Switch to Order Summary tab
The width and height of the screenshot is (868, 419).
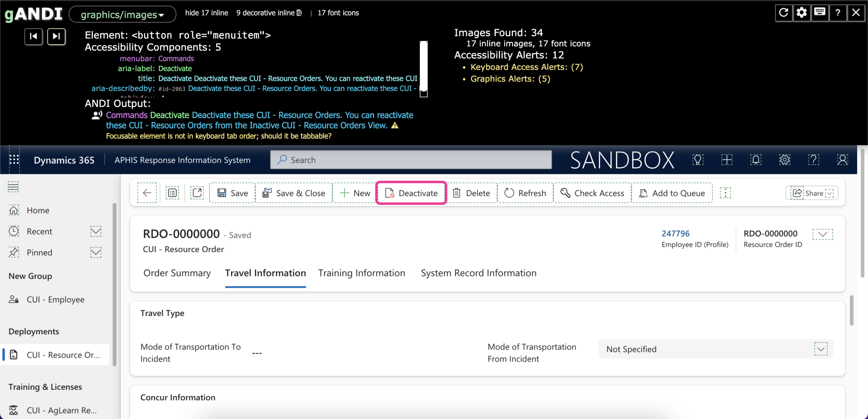(177, 273)
